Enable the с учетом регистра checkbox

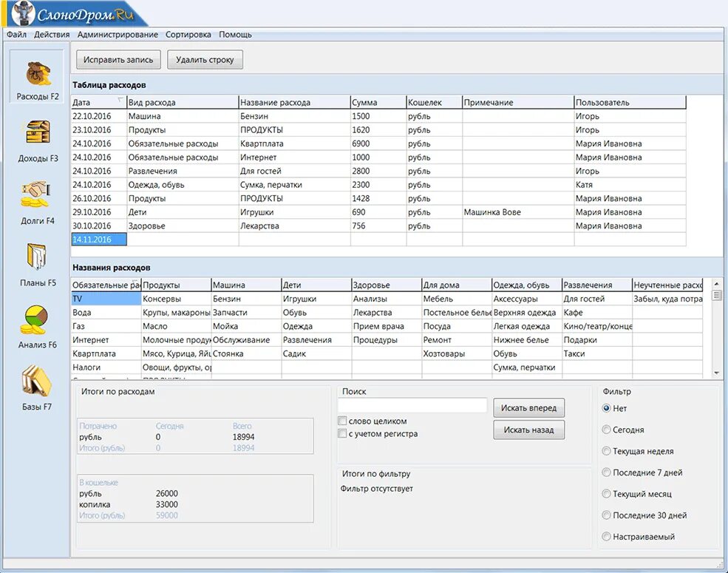click(x=342, y=433)
